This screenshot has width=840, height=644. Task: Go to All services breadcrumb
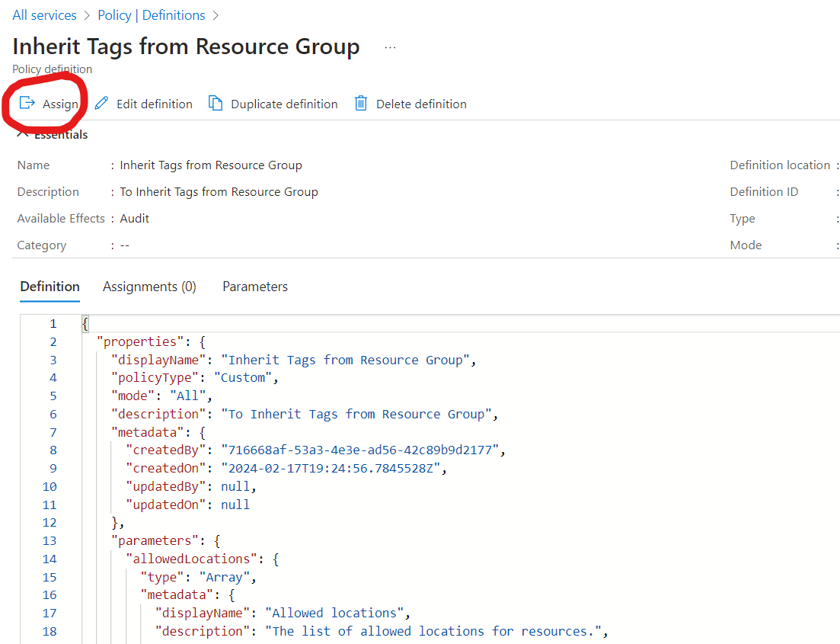pos(44,15)
